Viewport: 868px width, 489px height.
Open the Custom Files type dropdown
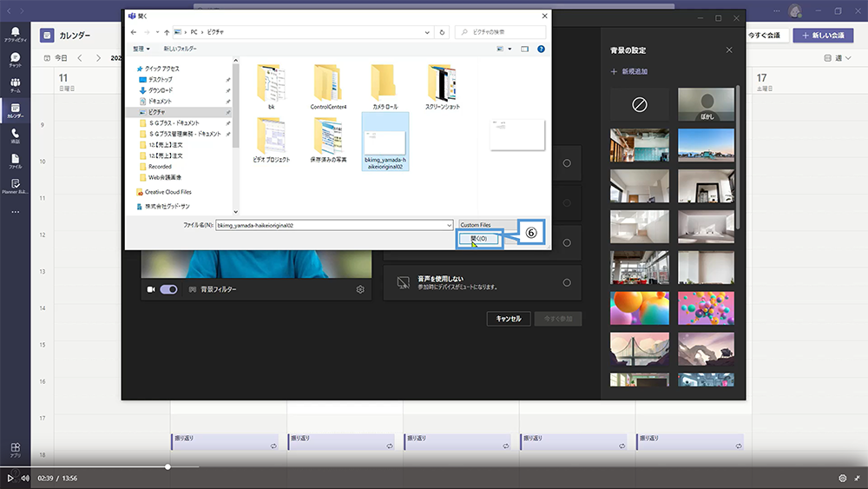(x=487, y=225)
